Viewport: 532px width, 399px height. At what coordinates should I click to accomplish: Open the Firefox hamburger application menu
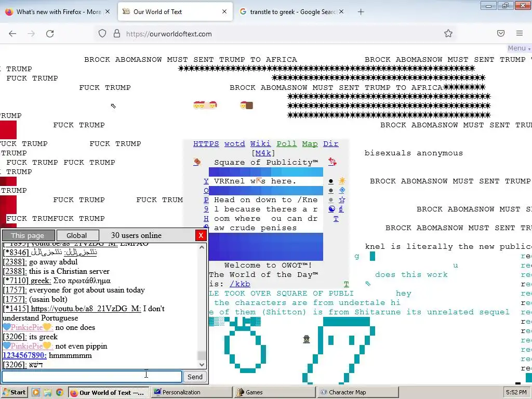click(x=520, y=33)
